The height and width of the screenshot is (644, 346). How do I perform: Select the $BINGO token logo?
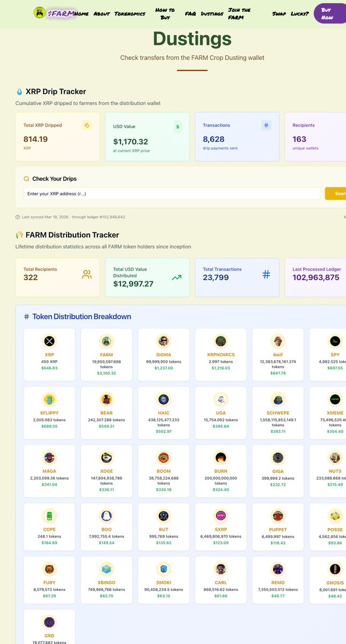pos(106,569)
